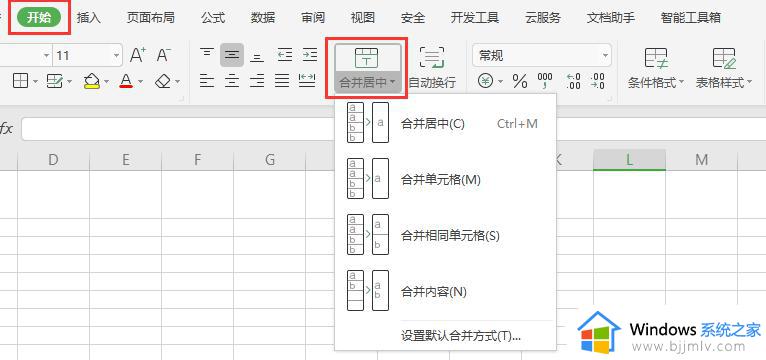Open 表格样式 table styles
Image resolution: width=766 pixels, height=360 pixels.
724,68
